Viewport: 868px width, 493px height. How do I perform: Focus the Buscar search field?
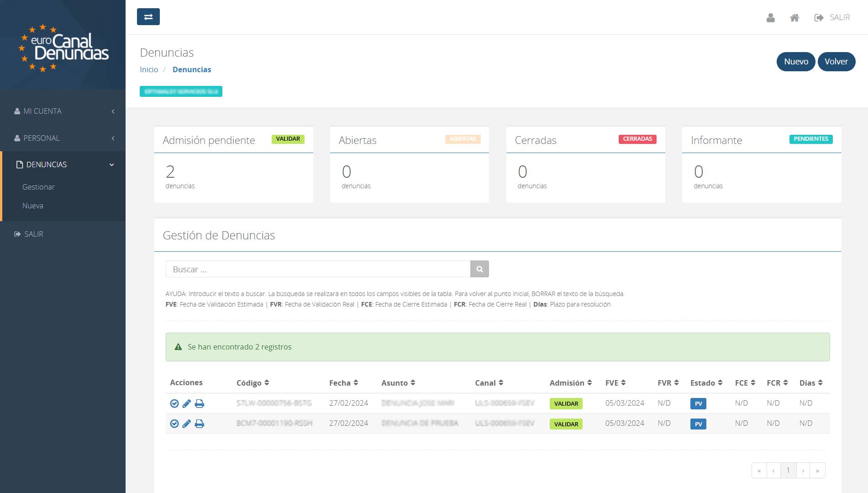point(318,269)
